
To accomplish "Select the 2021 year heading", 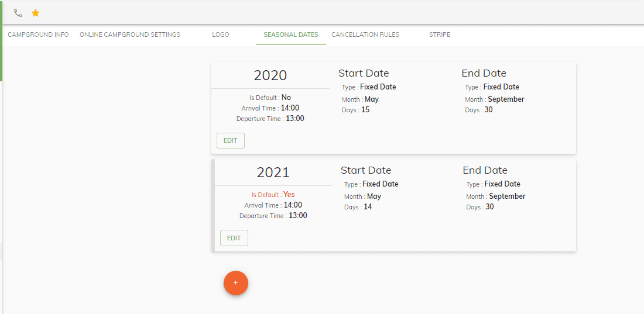I will tap(273, 172).
